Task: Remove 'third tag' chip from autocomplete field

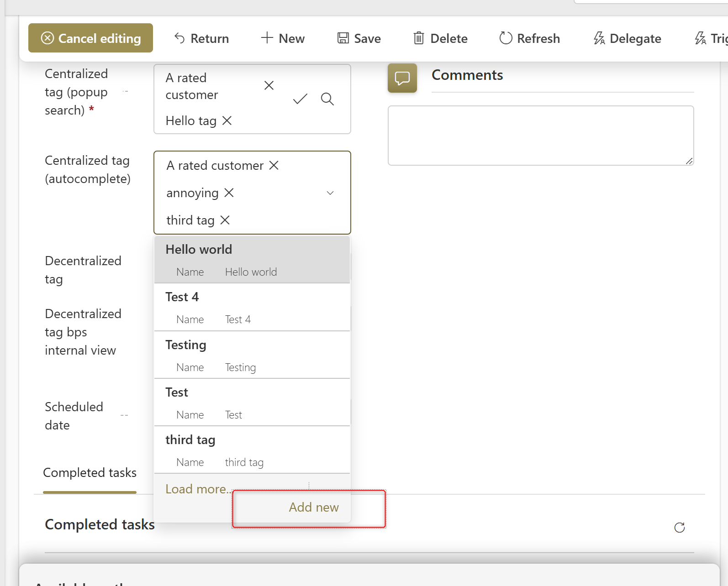Action: (225, 220)
